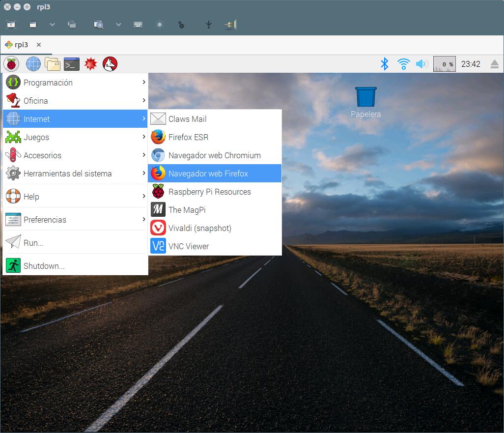The image size is (504, 433).
Task: Expand the Preferencias submenu
Action: point(75,220)
